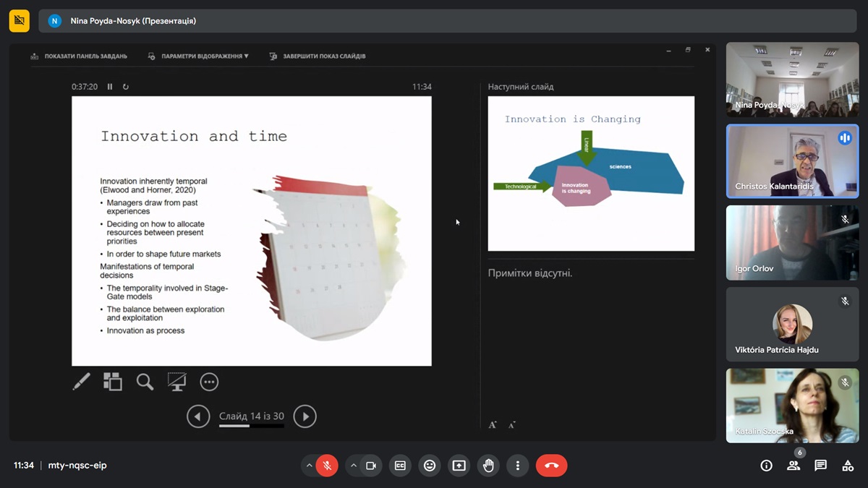Viewport: 868px width, 488px height.
Task: Open the see all slides grid
Action: [113, 382]
